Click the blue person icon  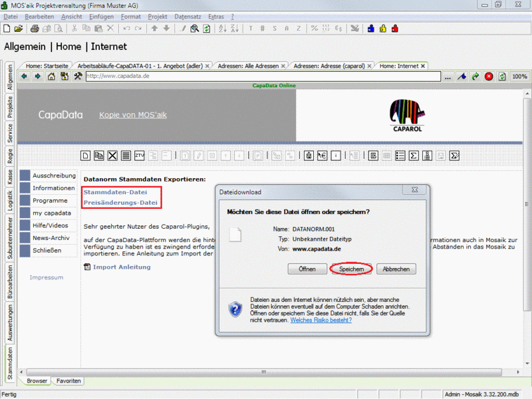[x=371, y=29]
